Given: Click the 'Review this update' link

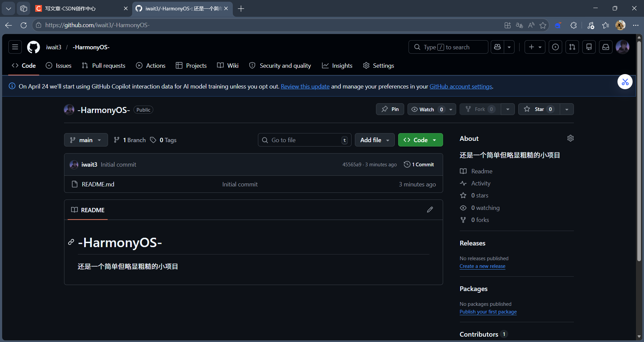Looking at the screenshot, I should tap(305, 87).
